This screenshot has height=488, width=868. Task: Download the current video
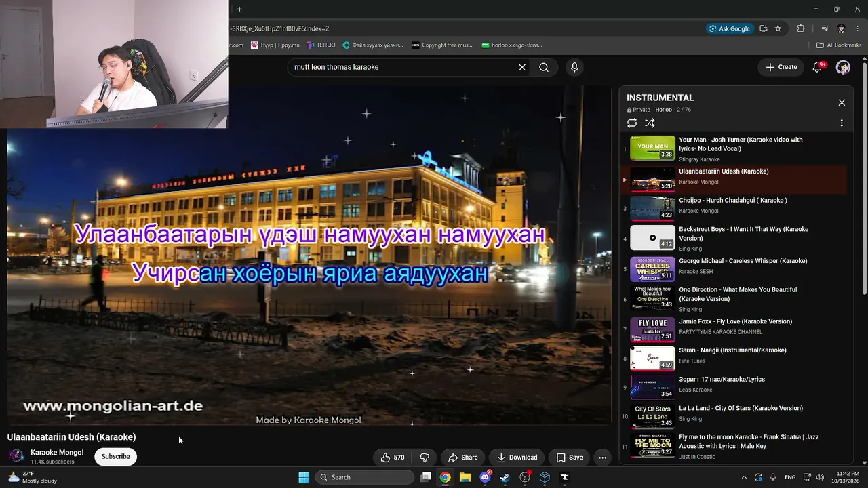pos(517,457)
